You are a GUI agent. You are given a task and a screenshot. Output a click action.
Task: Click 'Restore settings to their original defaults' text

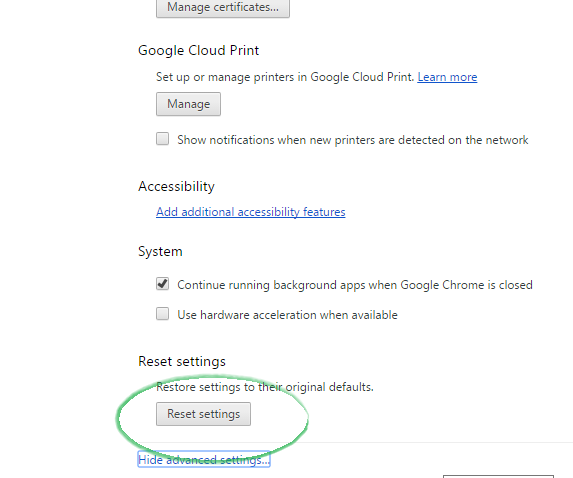pyautogui.click(x=265, y=387)
